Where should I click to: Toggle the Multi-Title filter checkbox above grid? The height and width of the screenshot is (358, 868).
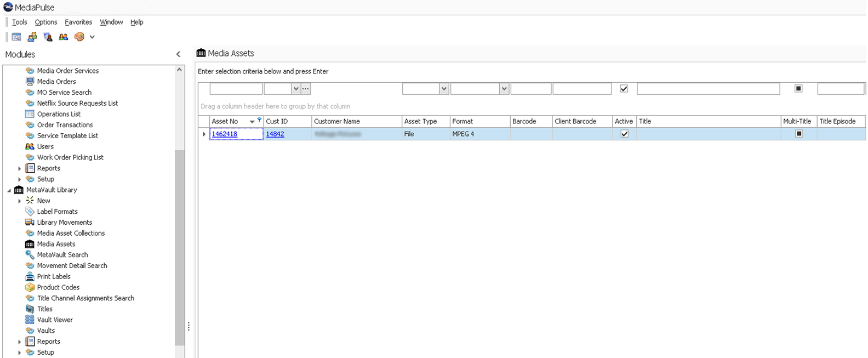[798, 88]
